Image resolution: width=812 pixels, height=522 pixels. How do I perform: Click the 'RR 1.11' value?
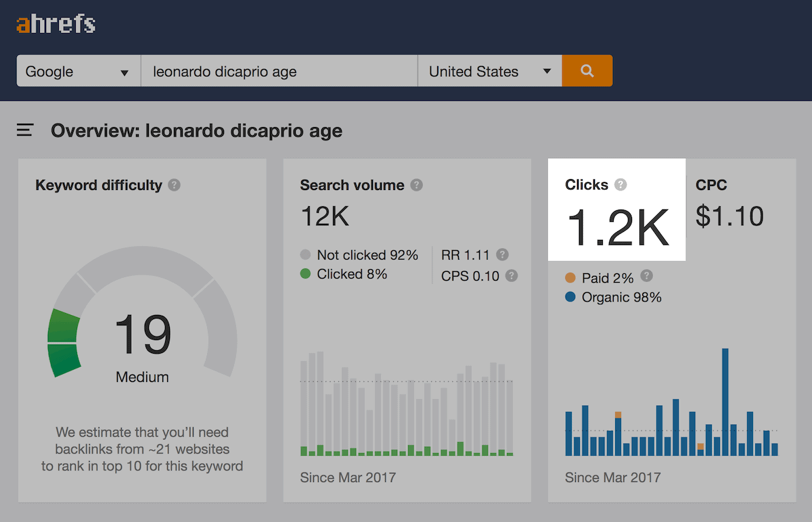(x=466, y=255)
